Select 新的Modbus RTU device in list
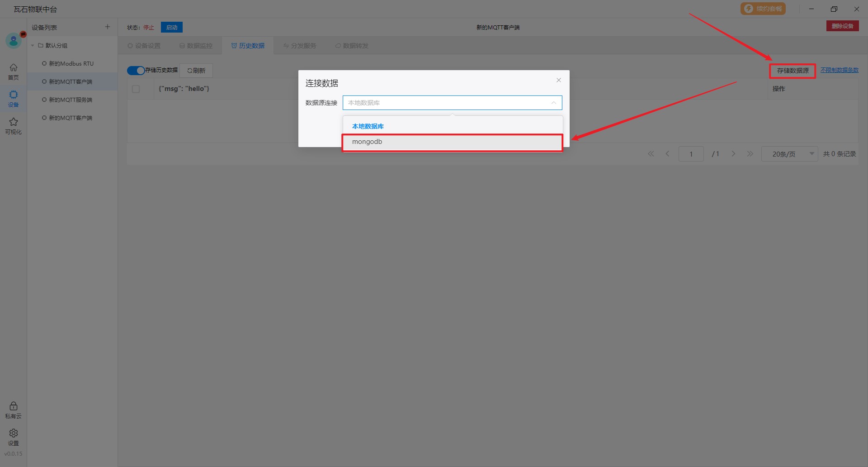 pos(71,64)
